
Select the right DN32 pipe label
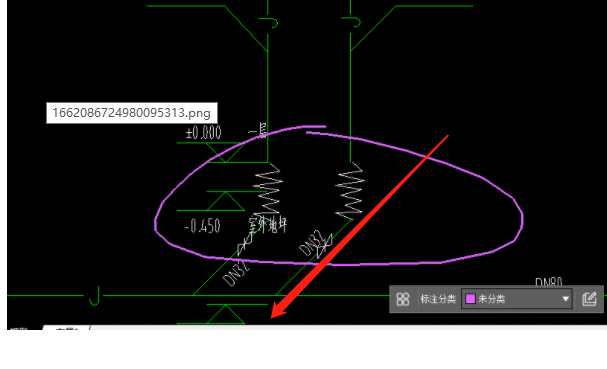coord(312,243)
